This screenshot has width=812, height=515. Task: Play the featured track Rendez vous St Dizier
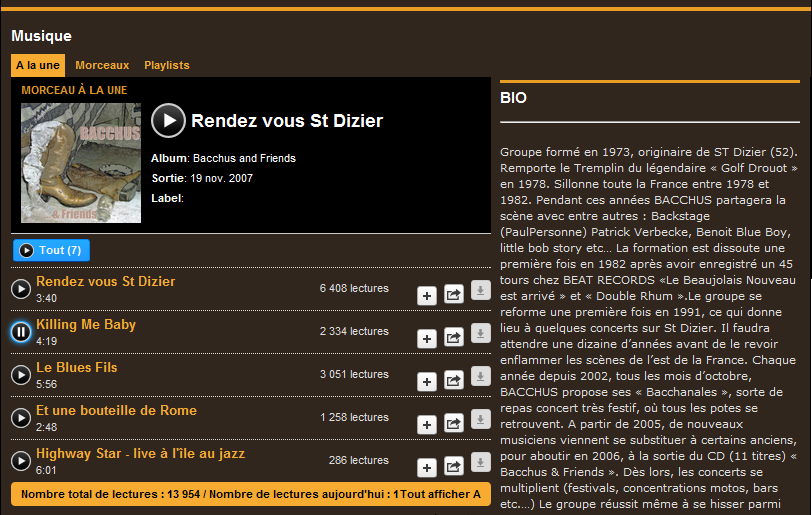coord(168,120)
